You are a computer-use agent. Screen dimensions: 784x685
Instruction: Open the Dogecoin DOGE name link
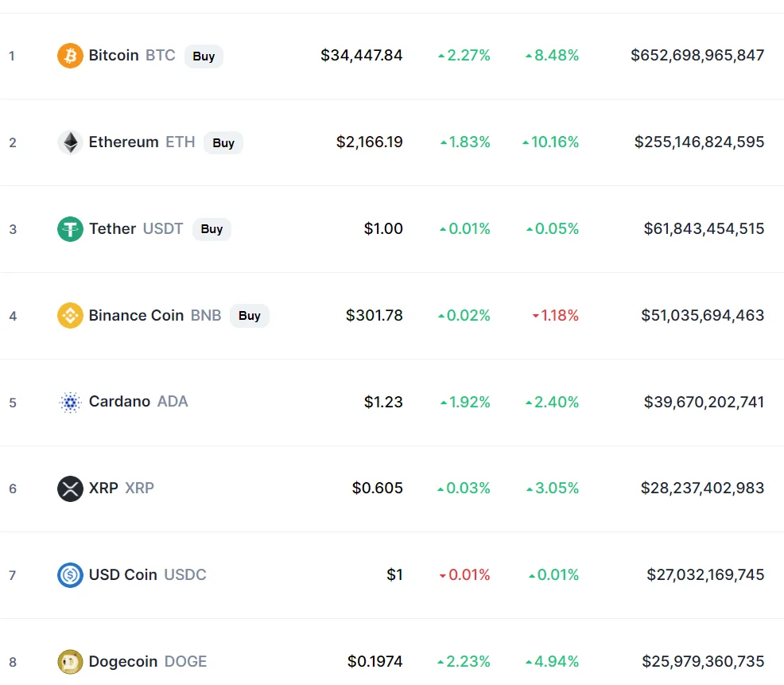click(148, 661)
